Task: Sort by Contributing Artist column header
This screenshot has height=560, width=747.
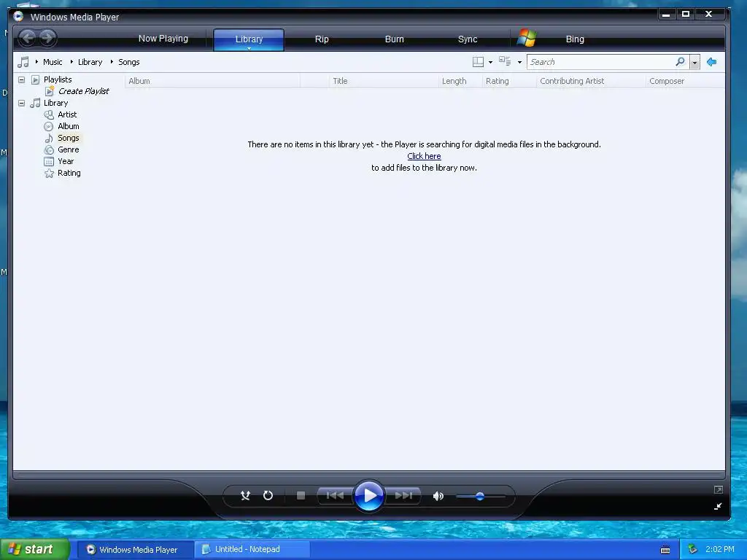Action: pos(591,81)
